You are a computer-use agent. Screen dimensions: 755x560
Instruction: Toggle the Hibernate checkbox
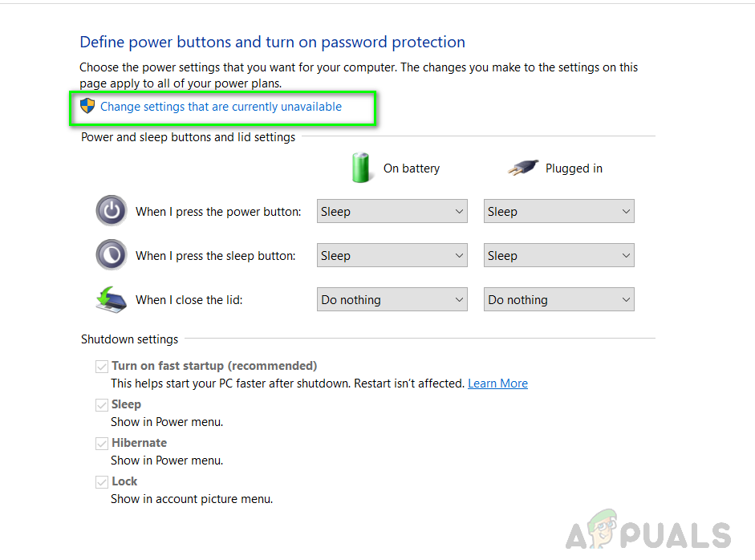point(102,443)
